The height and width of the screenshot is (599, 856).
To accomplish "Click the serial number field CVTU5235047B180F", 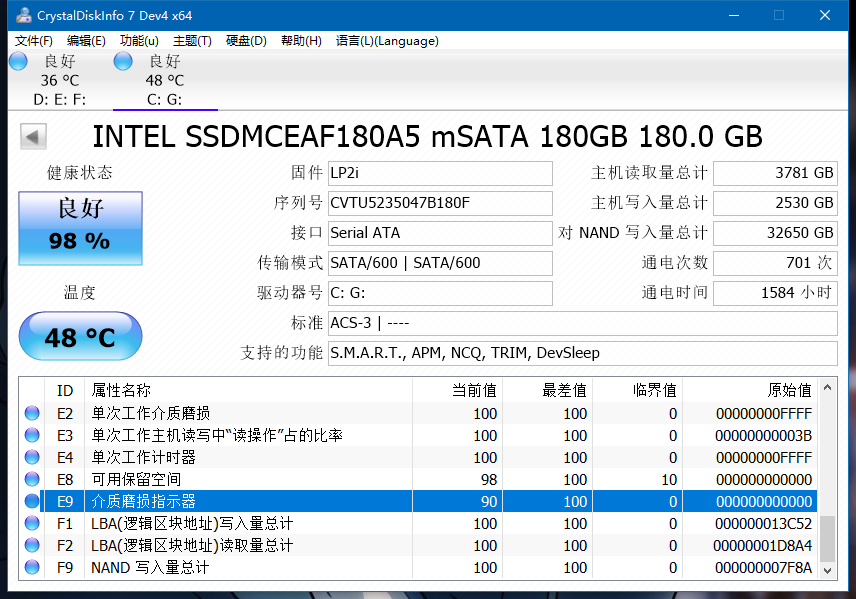I will [440, 203].
